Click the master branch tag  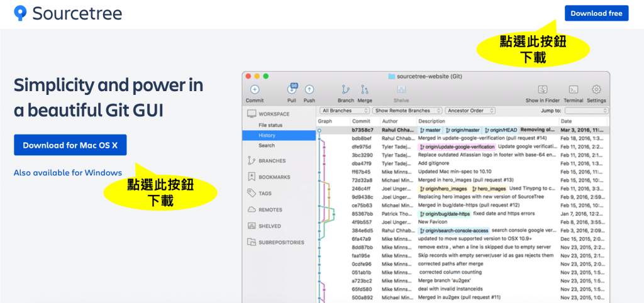pos(430,129)
